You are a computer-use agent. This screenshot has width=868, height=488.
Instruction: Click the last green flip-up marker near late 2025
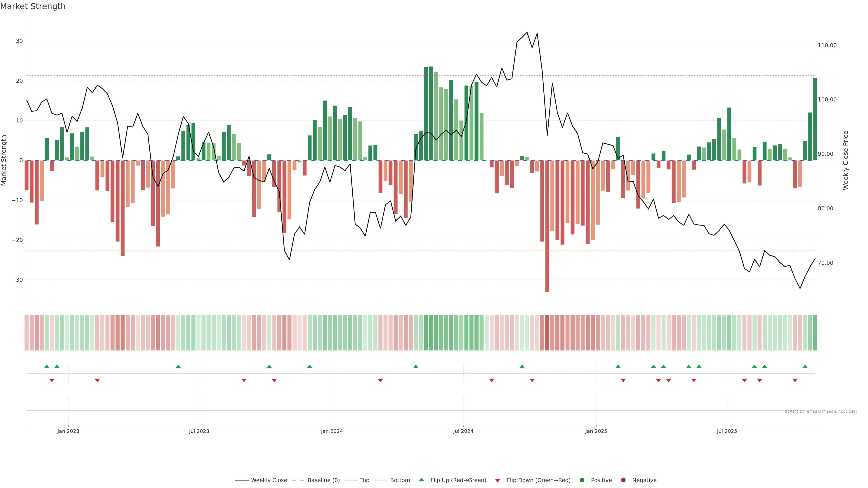805,366
